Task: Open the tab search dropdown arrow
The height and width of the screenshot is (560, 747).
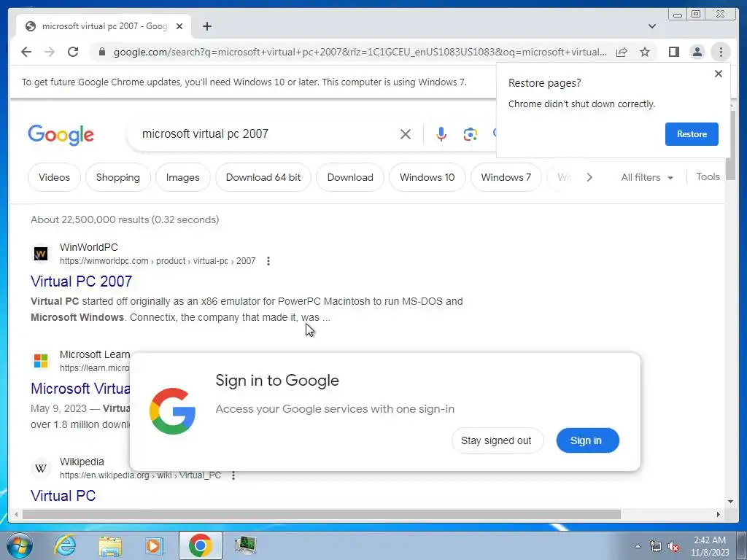Action: (651, 26)
